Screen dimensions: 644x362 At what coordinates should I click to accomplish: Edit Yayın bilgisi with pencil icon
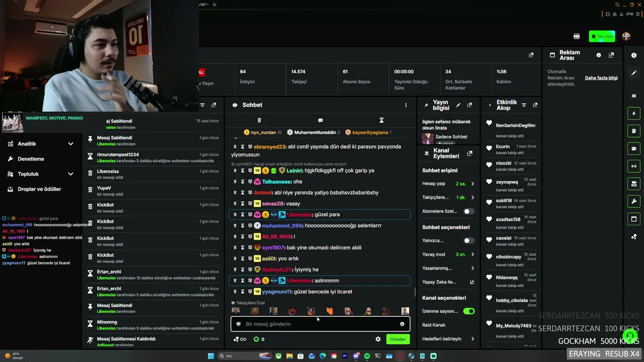(x=458, y=105)
